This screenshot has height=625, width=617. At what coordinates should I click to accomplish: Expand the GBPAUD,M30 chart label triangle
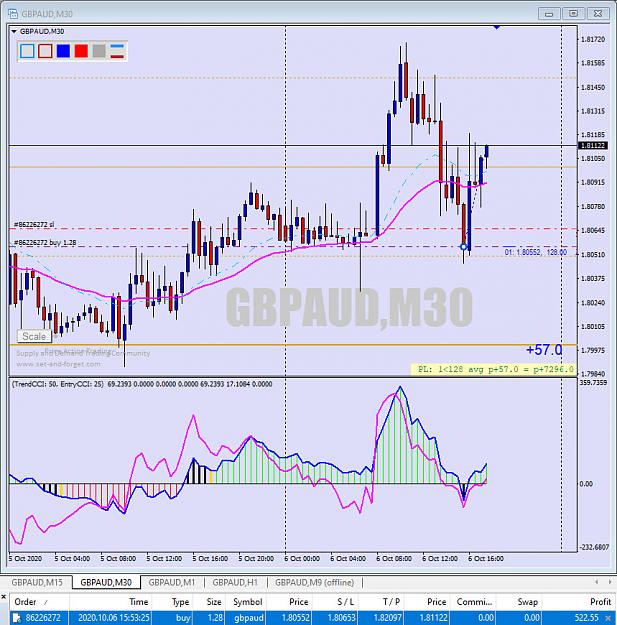pyautogui.click(x=14, y=31)
